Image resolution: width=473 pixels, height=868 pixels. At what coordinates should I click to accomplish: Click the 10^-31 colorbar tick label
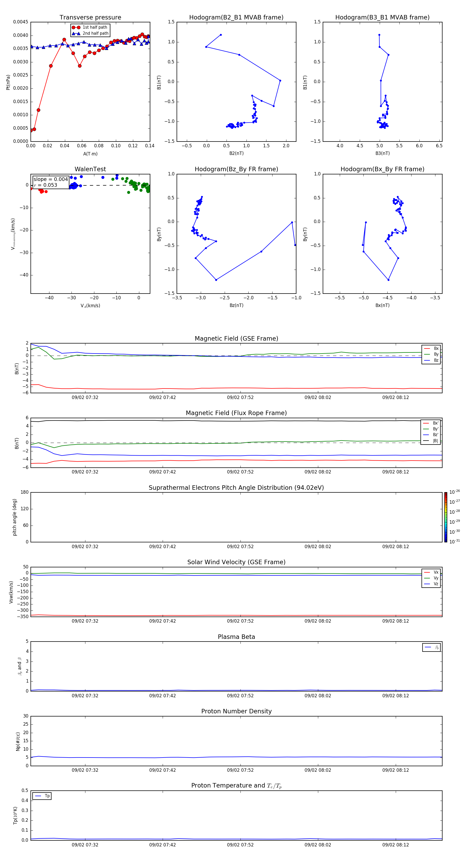click(x=455, y=542)
